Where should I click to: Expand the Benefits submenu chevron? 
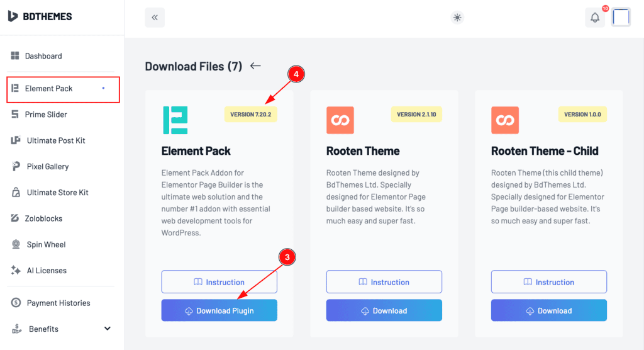pyautogui.click(x=107, y=329)
